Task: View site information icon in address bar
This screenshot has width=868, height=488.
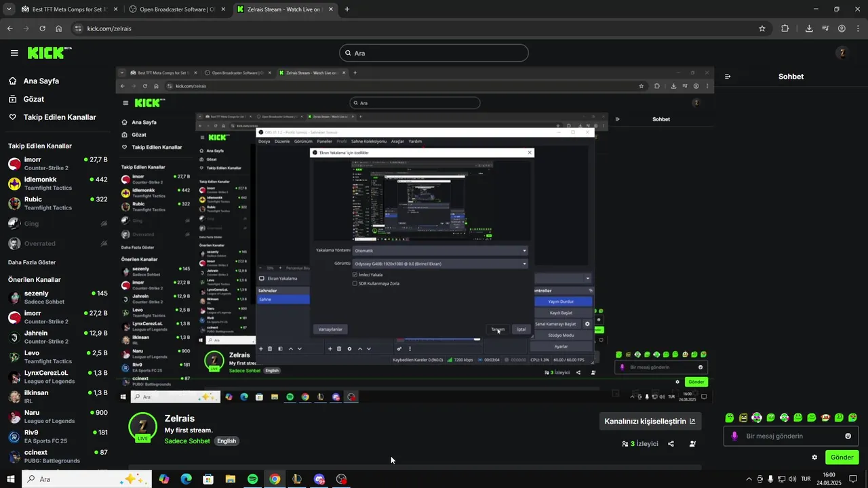Action: [x=78, y=28]
